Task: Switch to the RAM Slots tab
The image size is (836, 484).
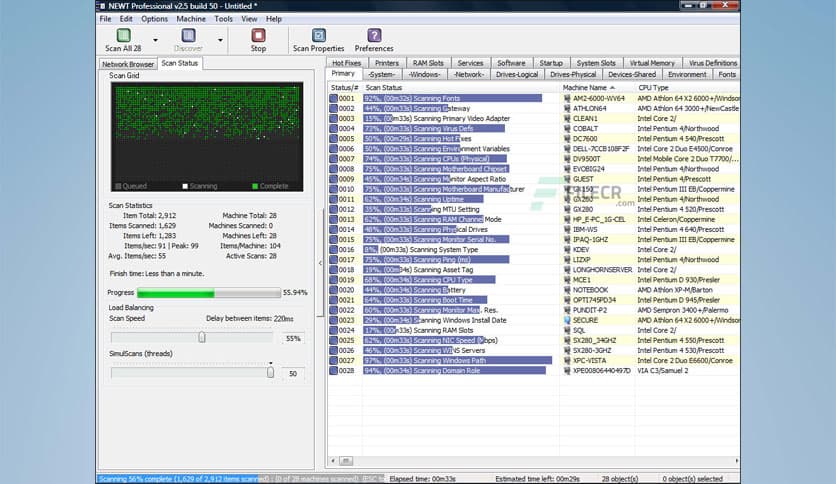Action: coord(428,63)
